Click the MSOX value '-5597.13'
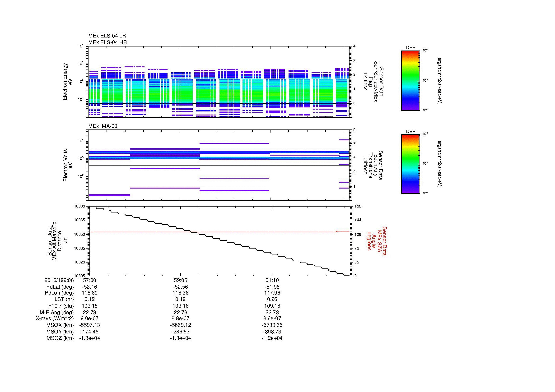Viewport: 555px width, 392px height. pos(89,325)
